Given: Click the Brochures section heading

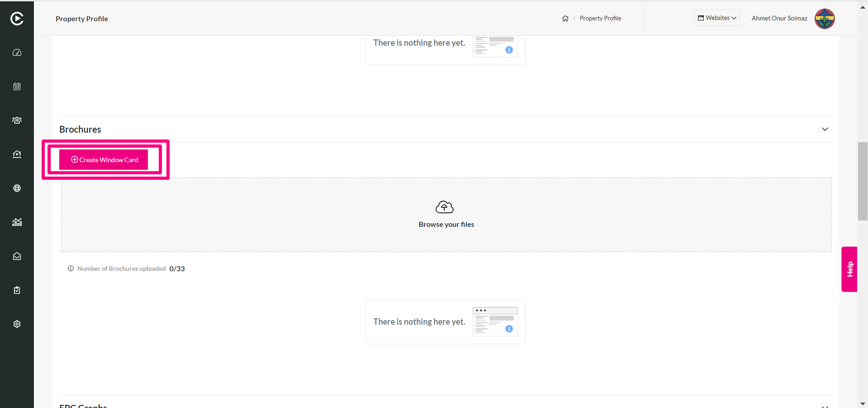Looking at the screenshot, I should point(80,130).
